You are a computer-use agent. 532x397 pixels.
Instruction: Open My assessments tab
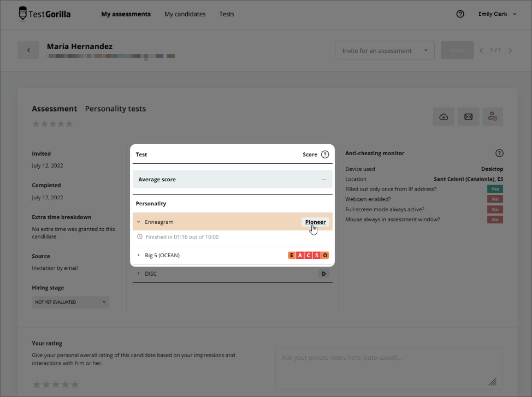point(126,14)
